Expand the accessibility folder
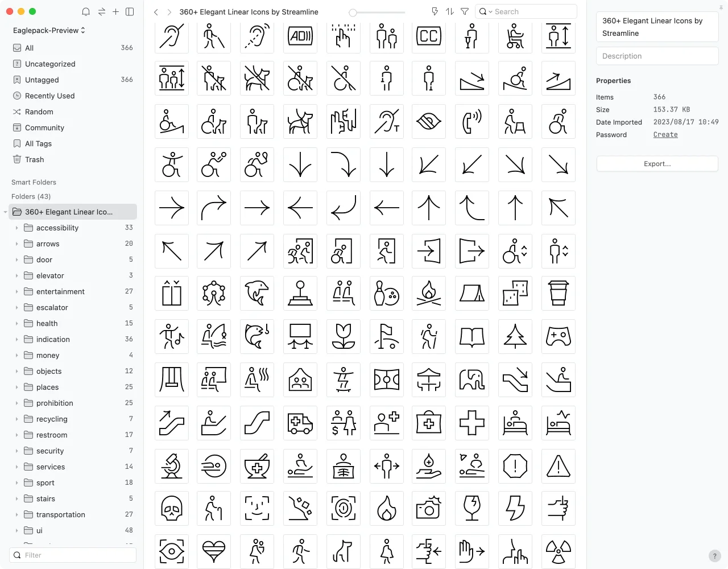728x569 pixels. (x=16, y=228)
